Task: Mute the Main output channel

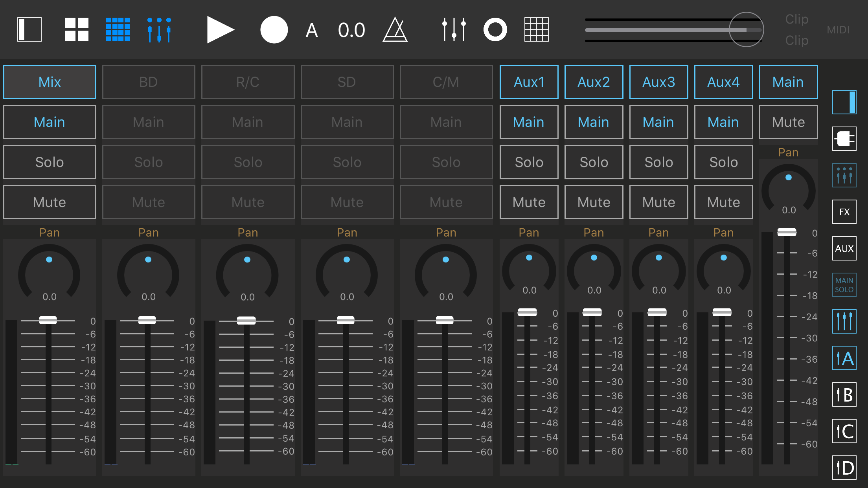Action: pos(788,122)
